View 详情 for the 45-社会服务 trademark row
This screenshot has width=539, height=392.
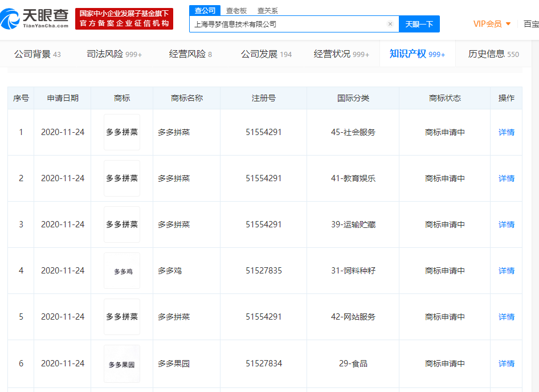click(x=506, y=132)
